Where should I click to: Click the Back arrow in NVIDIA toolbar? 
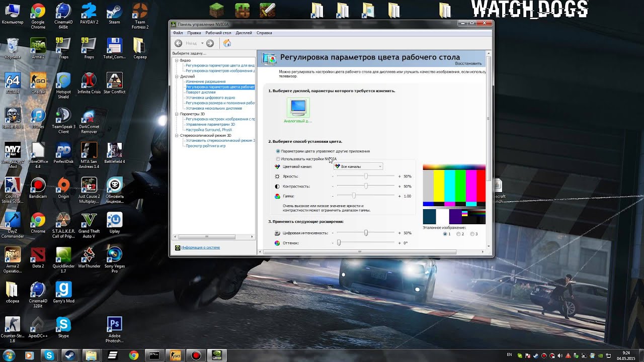click(x=178, y=43)
